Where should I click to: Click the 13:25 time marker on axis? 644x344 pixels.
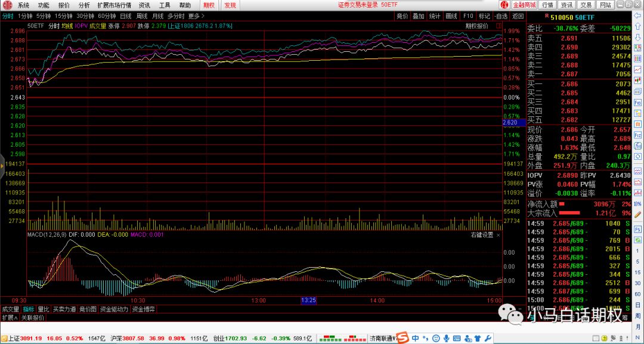point(308,300)
